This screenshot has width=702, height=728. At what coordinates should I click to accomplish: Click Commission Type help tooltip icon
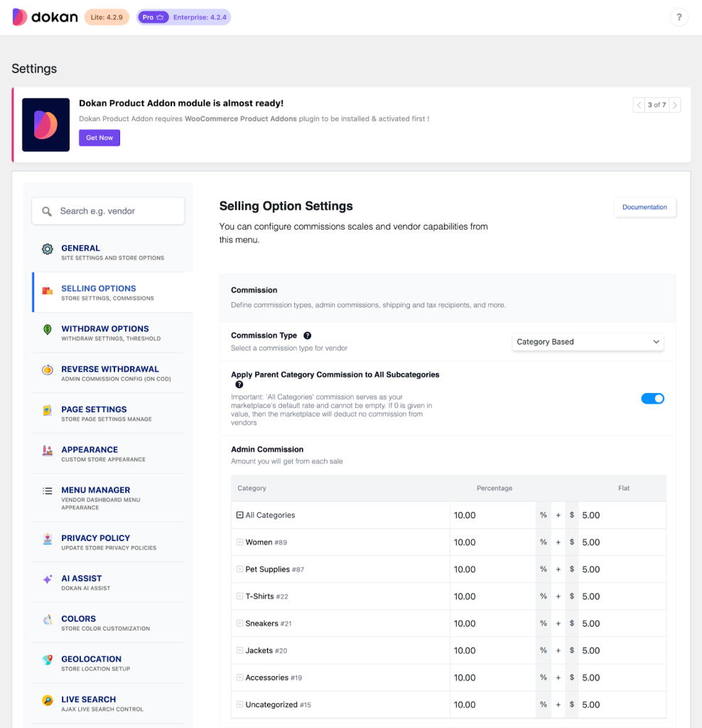[307, 336]
